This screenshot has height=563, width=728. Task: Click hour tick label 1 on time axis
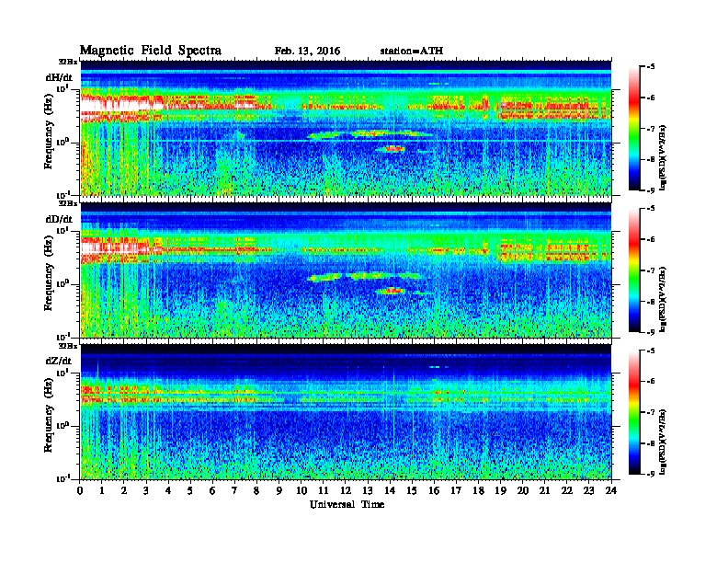tap(102, 491)
